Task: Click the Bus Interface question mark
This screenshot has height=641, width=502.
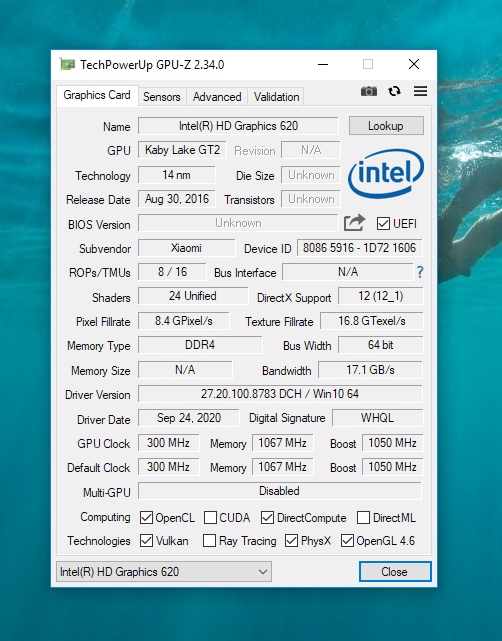Action: [420, 272]
